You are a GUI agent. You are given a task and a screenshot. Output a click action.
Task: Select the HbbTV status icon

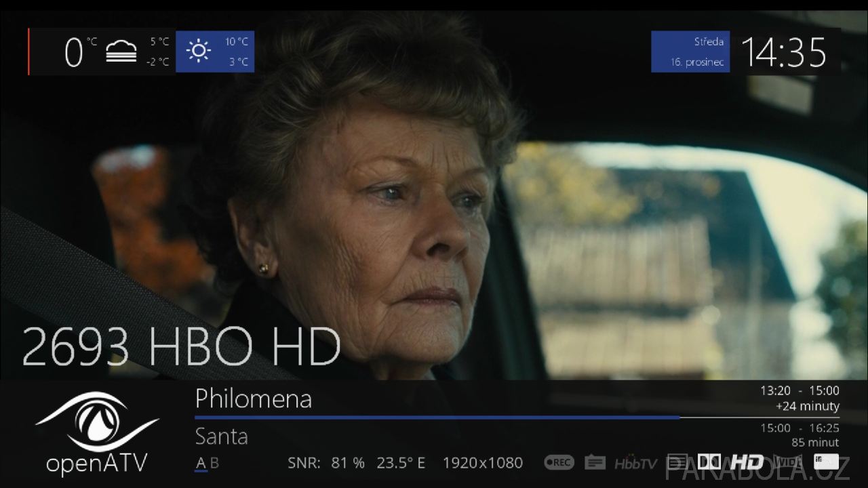pos(635,463)
